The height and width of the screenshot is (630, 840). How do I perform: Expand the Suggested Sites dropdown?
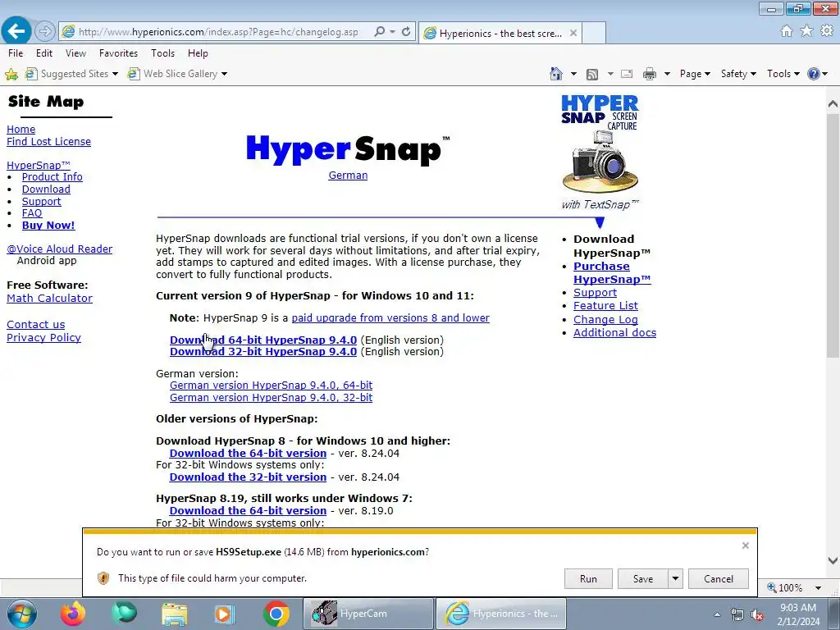click(115, 74)
